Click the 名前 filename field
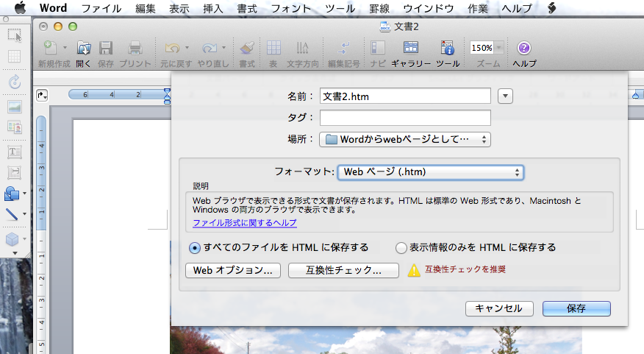Screen dimensions: 644x354 click(405, 96)
